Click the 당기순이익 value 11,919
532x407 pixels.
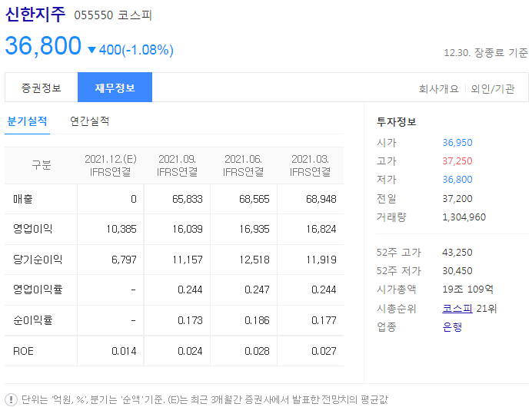[321, 260]
